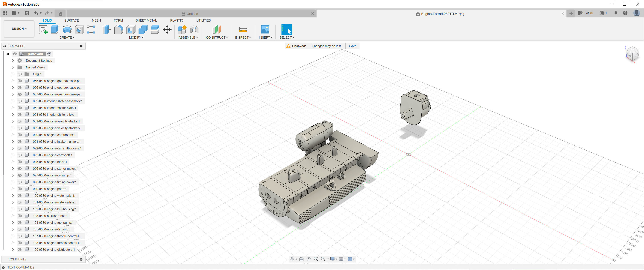Click the Insert image icon
This screenshot has height=270, width=644.
(x=265, y=30)
